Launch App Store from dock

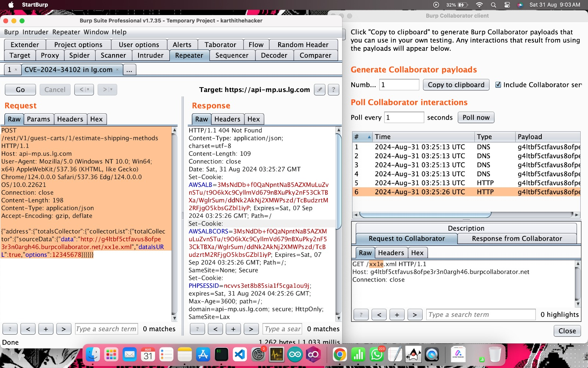pos(203,355)
